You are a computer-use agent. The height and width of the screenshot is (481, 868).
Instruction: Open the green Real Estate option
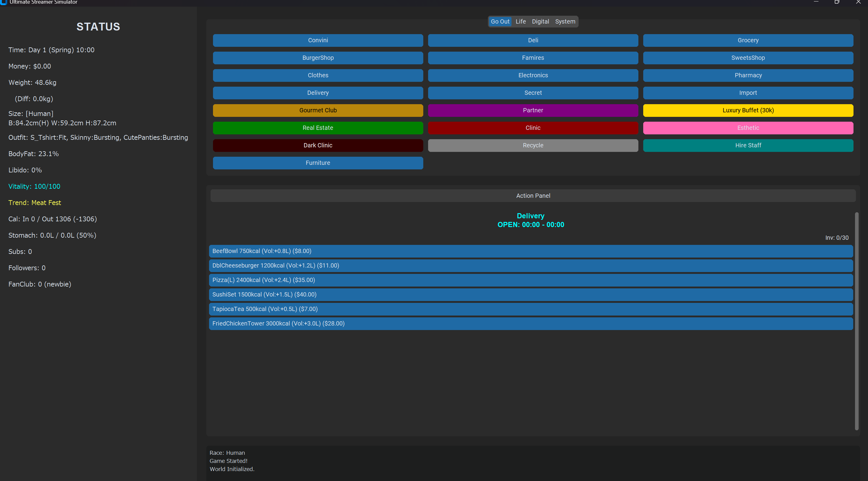[x=318, y=128]
